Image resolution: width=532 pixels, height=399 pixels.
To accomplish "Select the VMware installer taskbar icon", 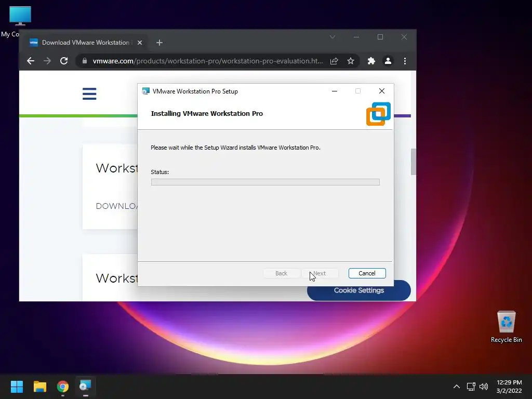I will pos(86,386).
